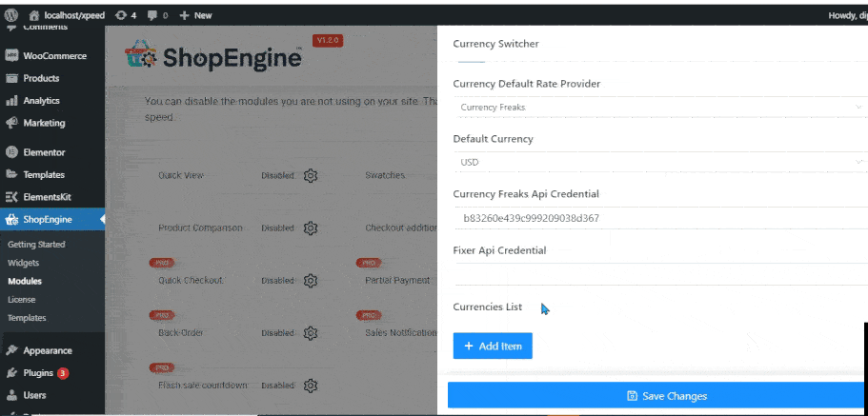Click the Plugins plug icon
This screenshot has height=416, width=868.
11,373
